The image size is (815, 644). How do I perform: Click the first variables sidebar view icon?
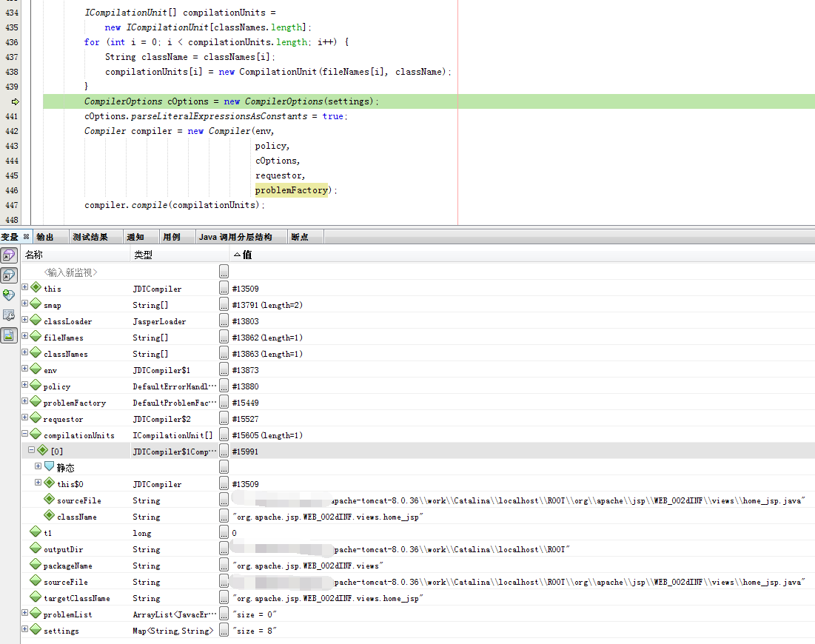point(9,255)
